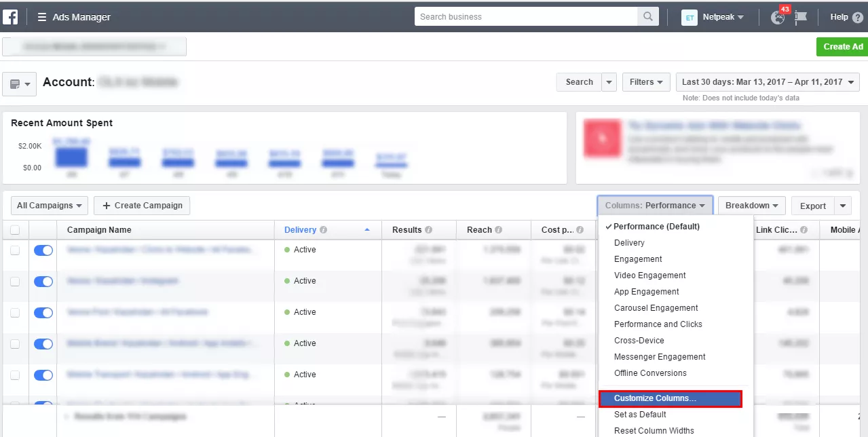Click the search magnifier icon
The height and width of the screenshot is (437, 868).
click(x=648, y=17)
